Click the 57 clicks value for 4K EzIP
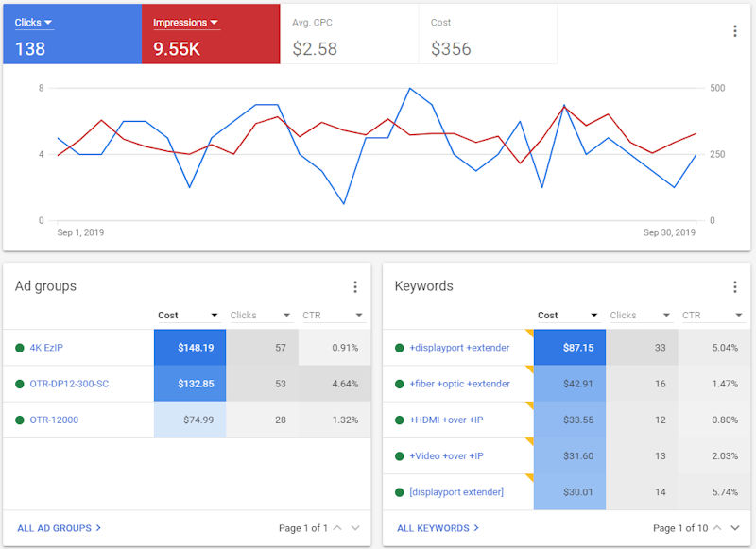 click(281, 348)
